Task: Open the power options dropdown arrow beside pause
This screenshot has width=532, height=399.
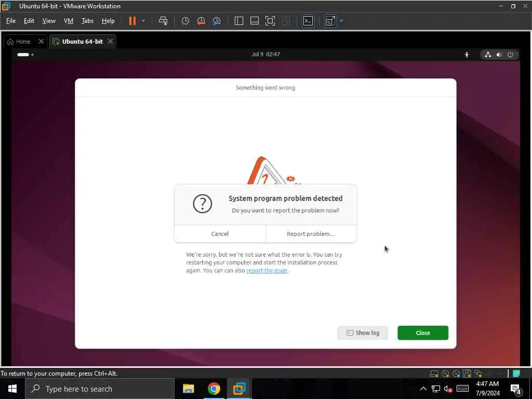Action: pyautogui.click(x=143, y=21)
